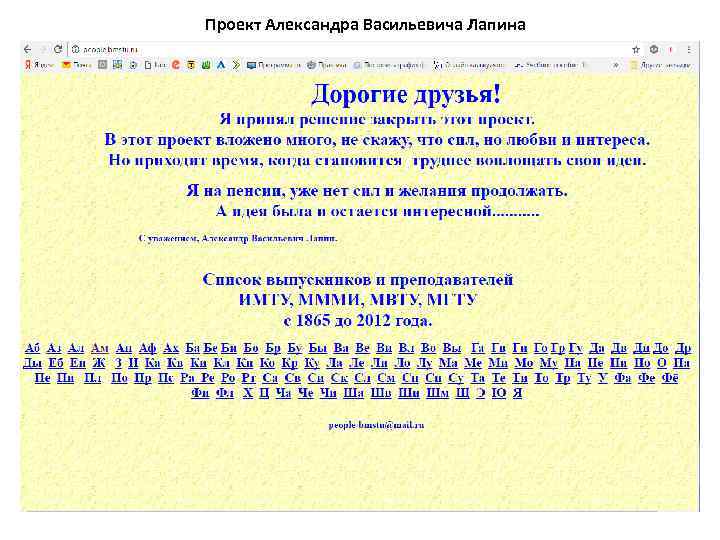Open the browser three-dot menu
Image resolution: width=720 pixels, height=540 pixels.
(689, 49)
